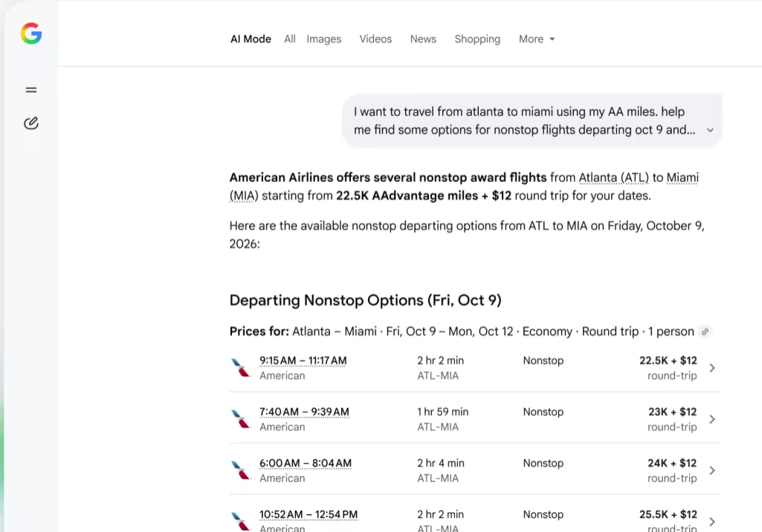Copy the prices link icon after '1 person'
The height and width of the screenshot is (532, 762).
click(x=705, y=332)
